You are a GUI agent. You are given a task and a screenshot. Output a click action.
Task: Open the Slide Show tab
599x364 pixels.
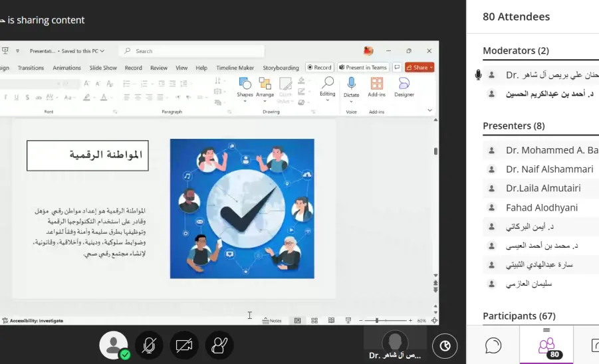click(x=103, y=68)
